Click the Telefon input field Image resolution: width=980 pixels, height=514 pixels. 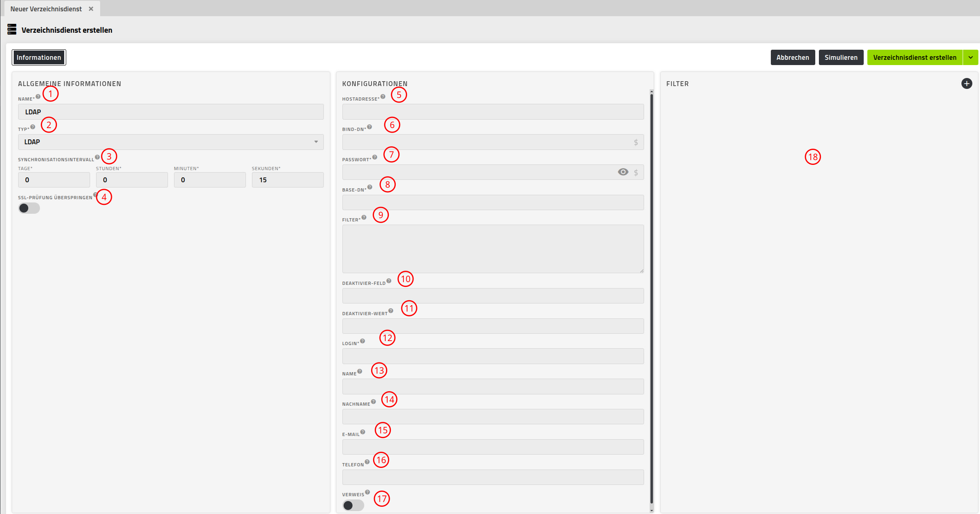pyautogui.click(x=493, y=477)
